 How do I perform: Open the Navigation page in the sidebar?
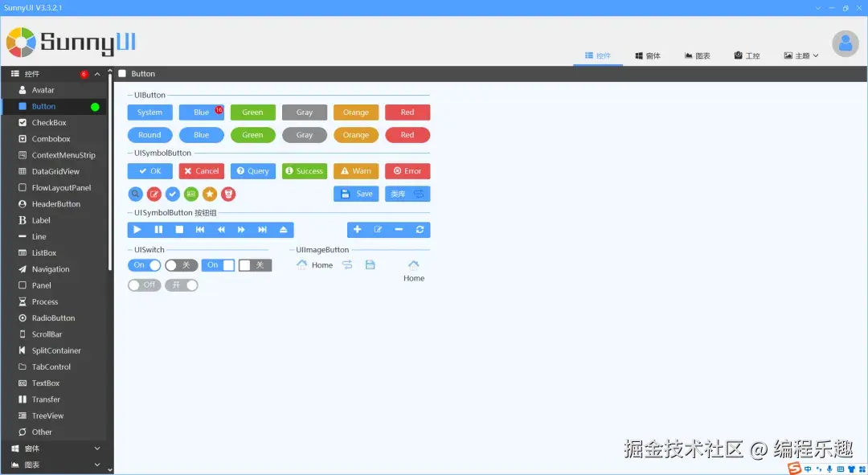pos(55,269)
